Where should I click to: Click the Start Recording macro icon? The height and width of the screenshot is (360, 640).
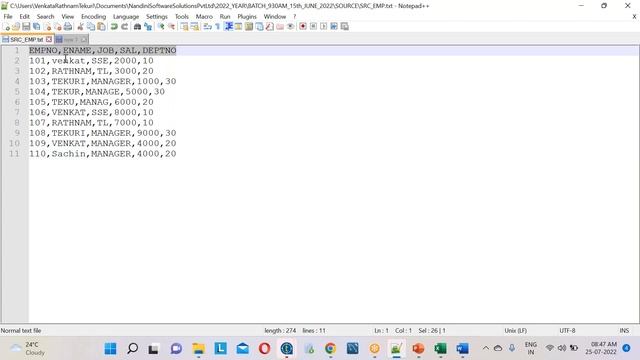click(x=303, y=27)
